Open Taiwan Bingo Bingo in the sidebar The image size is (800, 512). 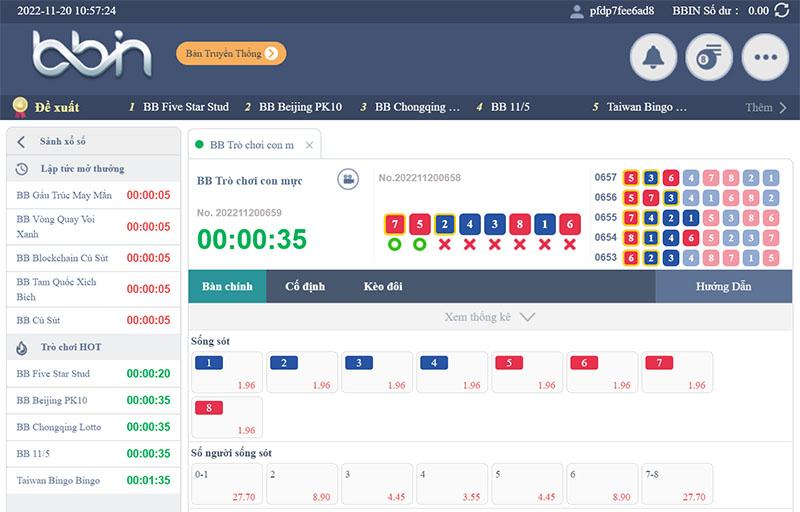(58, 481)
